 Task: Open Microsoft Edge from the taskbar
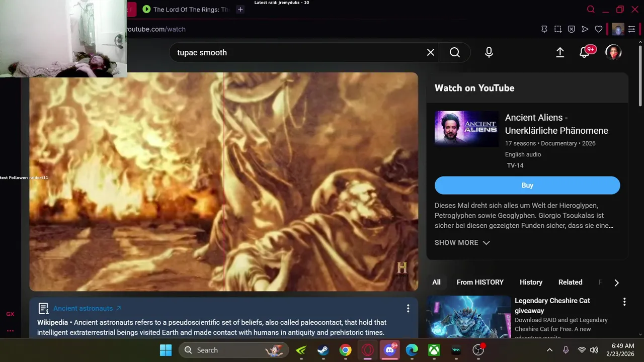point(412,350)
